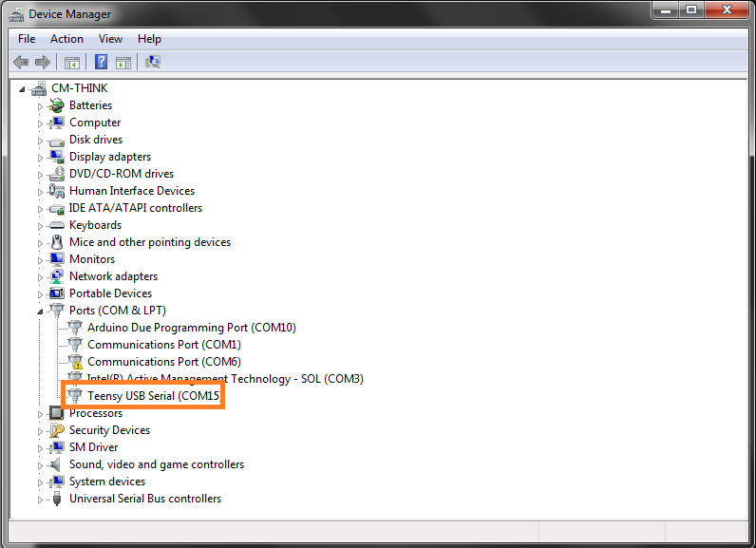The image size is (756, 548).
Task: Expand the Disk drives node
Action: 41,141
